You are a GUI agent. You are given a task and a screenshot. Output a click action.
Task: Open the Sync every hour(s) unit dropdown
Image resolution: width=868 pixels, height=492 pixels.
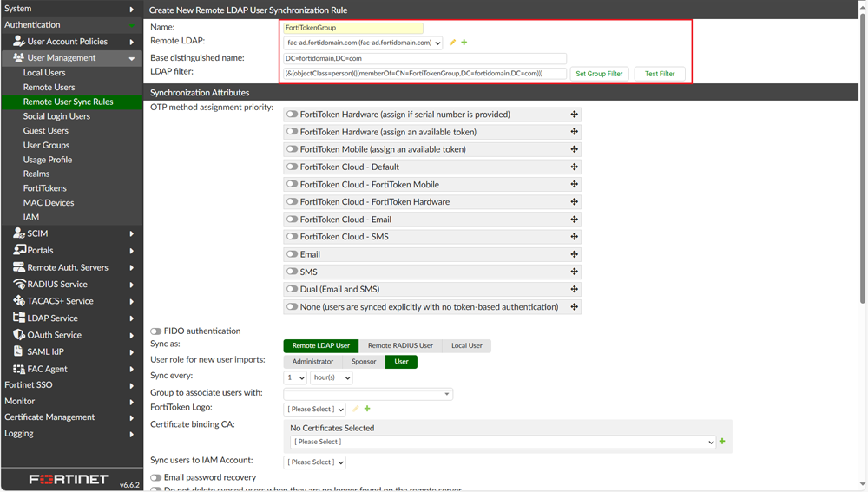click(x=331, y=377)
